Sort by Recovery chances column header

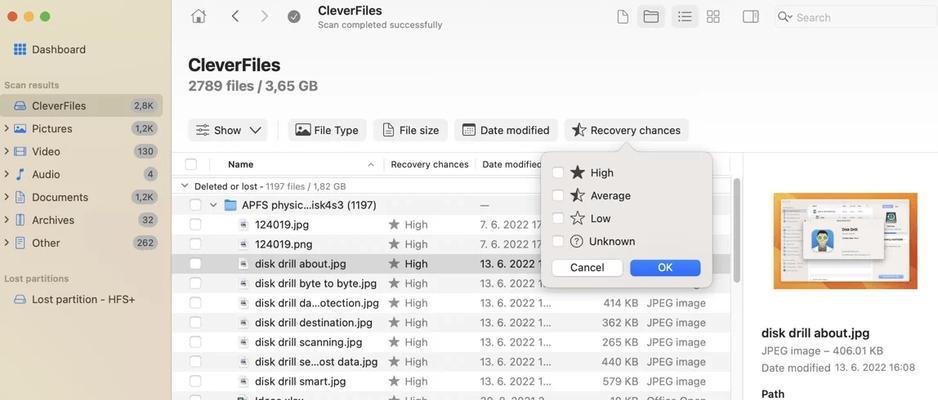tap(430, 164)
